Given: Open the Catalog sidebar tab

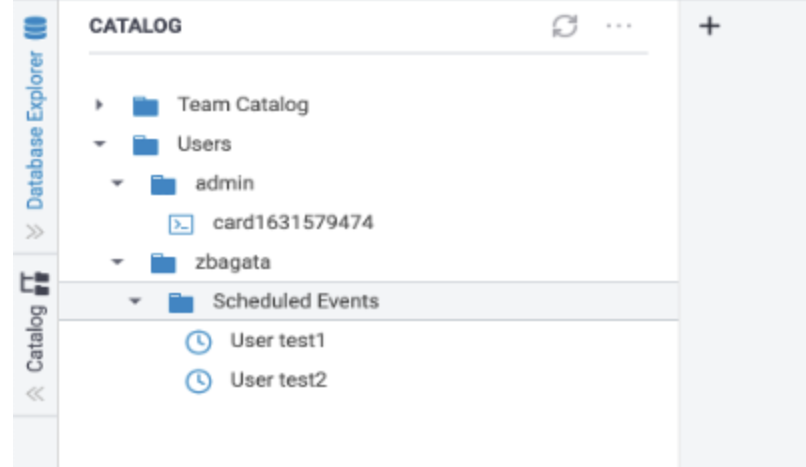Looking at the screenshot, I should click(35, 338).
